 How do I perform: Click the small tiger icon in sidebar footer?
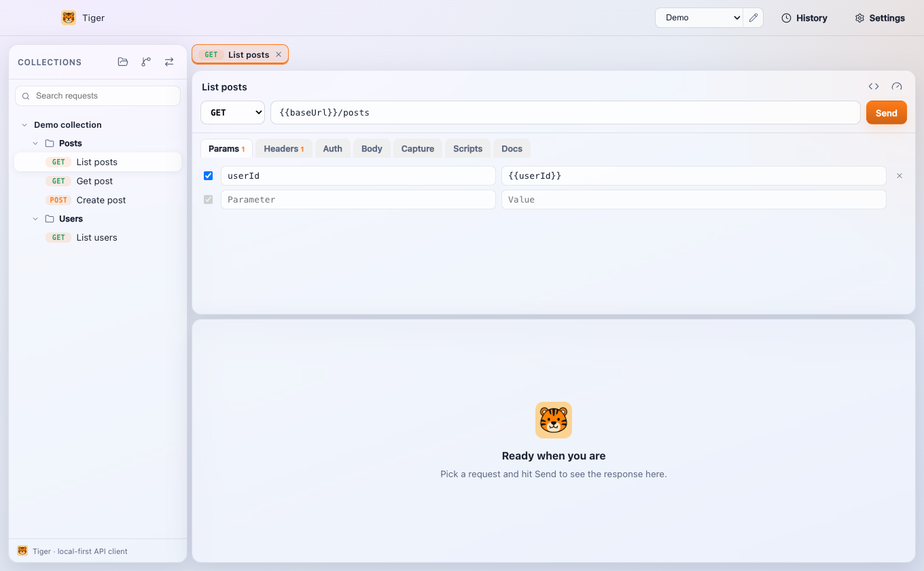pos(22,551)
